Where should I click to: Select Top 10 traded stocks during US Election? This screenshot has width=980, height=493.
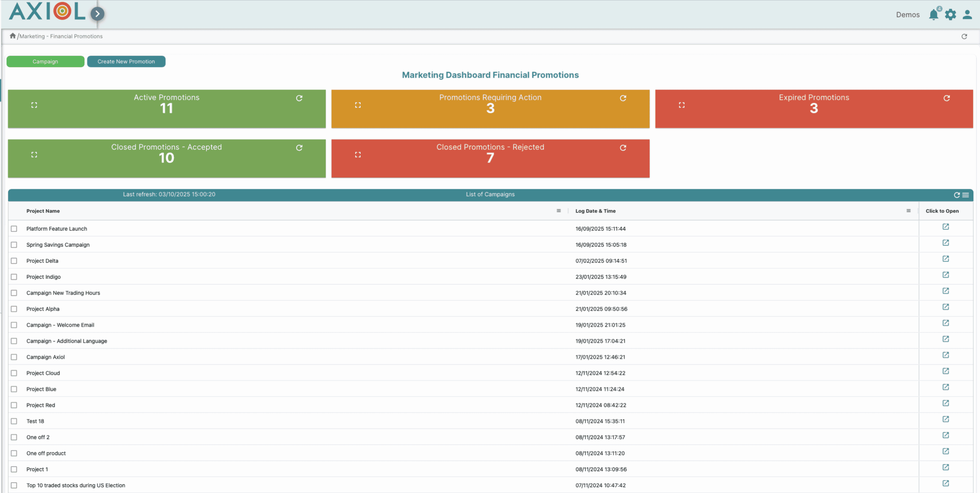coord(76,485)
